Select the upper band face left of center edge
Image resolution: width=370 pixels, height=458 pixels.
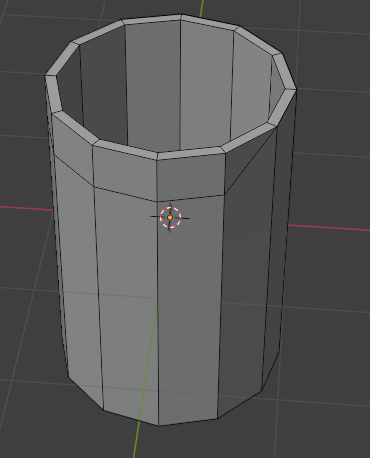point(125,172)
